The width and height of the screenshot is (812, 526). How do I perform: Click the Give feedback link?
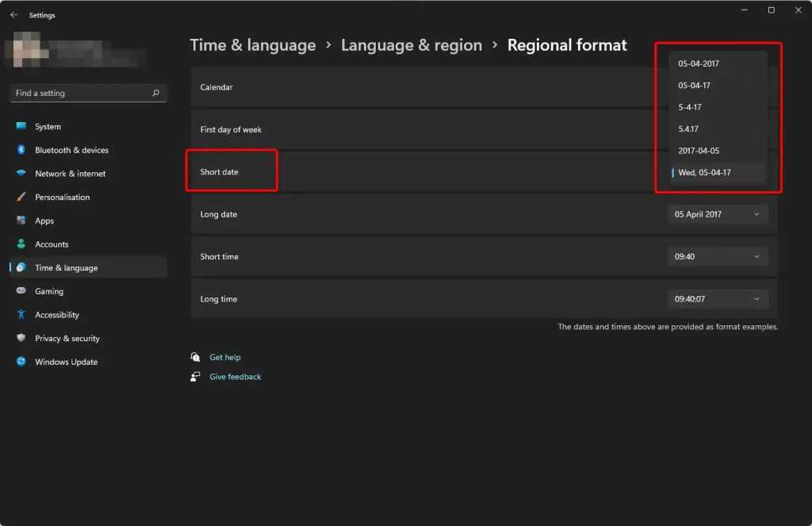tap(235, 377)
